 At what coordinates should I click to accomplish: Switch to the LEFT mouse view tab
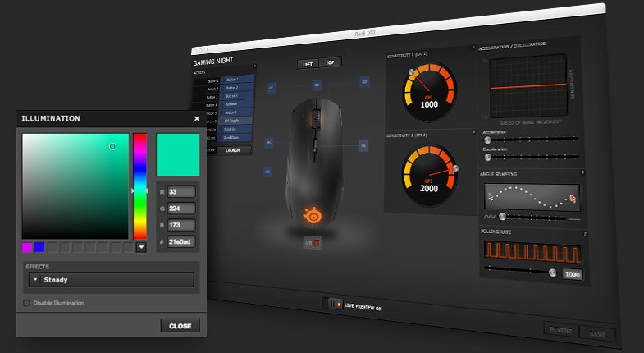click(308, 65)
